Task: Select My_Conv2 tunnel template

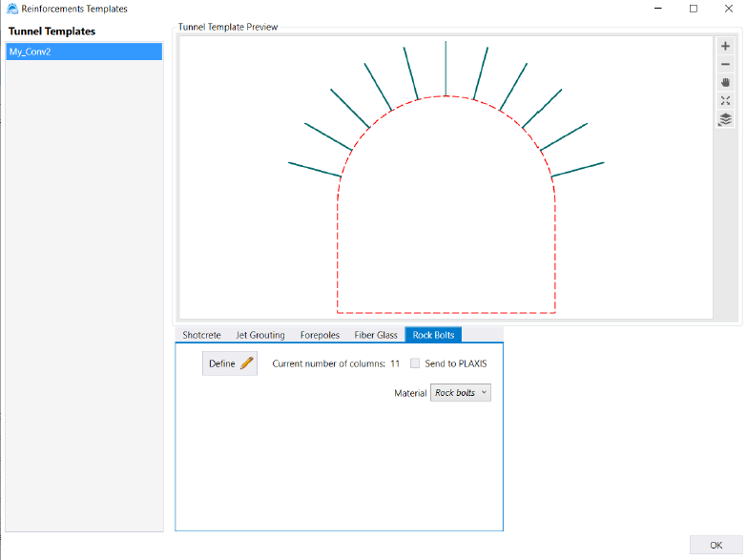Action: pos(84,52)
